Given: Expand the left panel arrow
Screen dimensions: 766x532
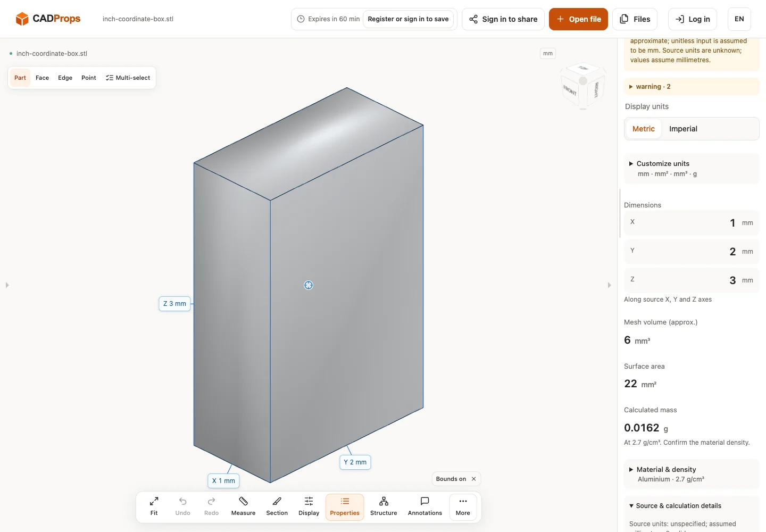Looking at the screenshot, I should [7, 285].
